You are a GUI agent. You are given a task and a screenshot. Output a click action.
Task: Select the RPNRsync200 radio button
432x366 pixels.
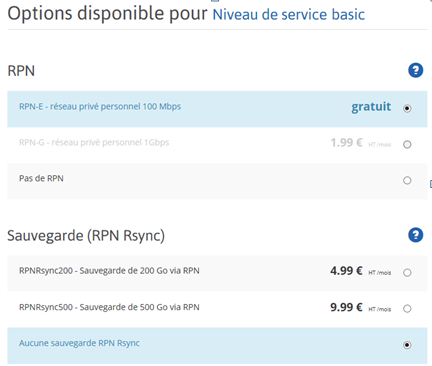(407, 273)
